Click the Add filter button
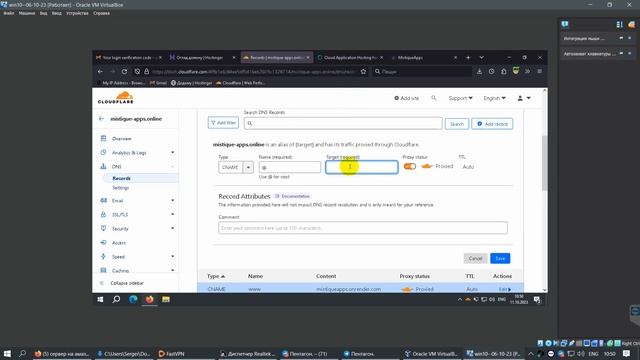Image resolution: width=640 pixels, height=360 pixels. tap(223, 123)
